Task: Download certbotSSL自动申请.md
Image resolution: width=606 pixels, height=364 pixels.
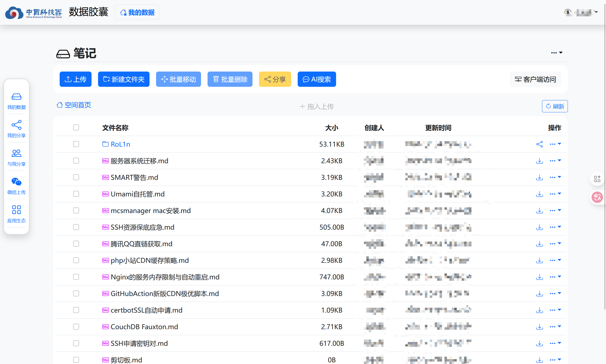Action: [x=540, y=310]
